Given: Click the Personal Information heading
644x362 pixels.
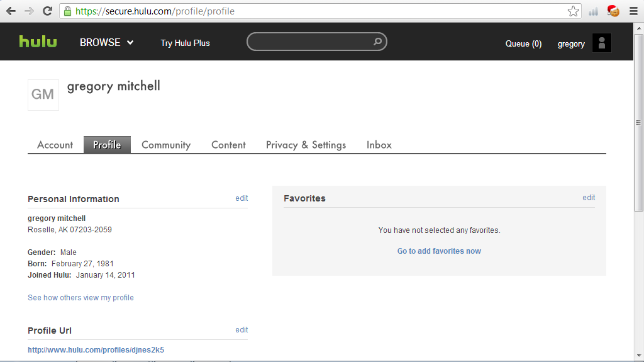Looking at the screenshot, I should (x=73, y=199).
